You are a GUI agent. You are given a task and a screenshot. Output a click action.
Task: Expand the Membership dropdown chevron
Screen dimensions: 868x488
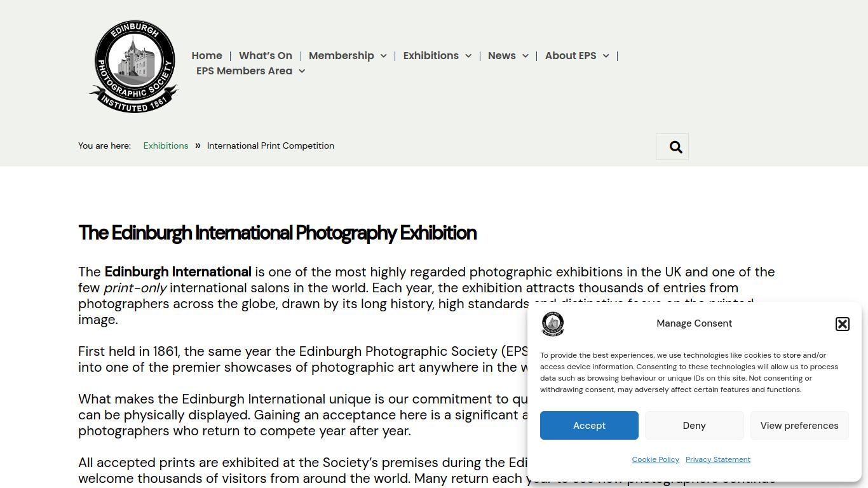384,56
